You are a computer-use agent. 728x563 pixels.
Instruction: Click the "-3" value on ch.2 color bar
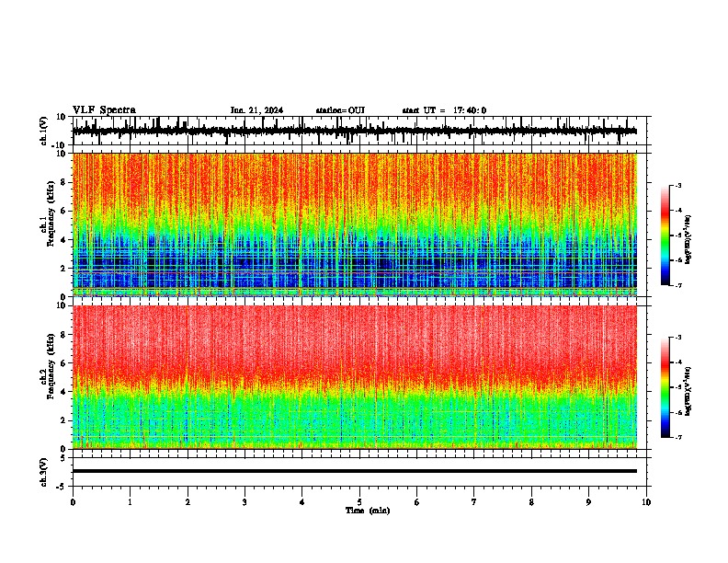click(678, 338)
